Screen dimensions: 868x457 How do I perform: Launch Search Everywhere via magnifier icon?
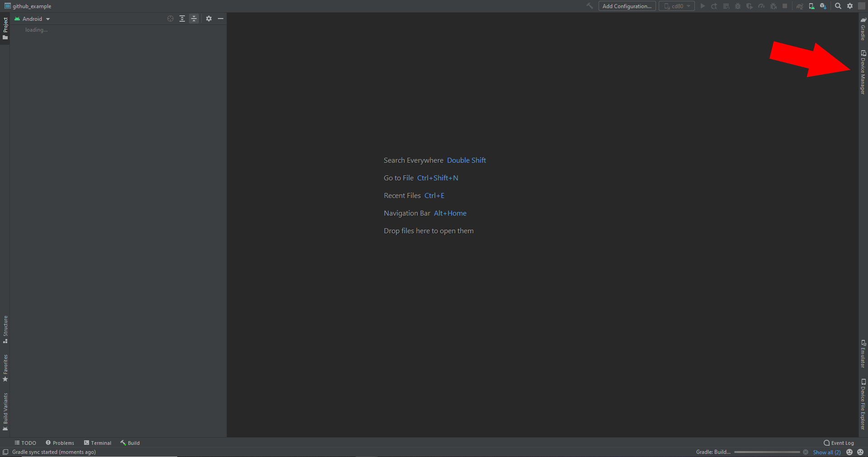click(x=838, y=6)
